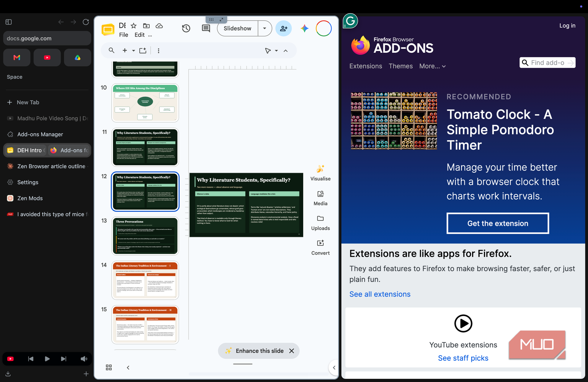This screenshot has width=588, height=382.
Task: Switch to the Zen Mods tab
Action: click(47, 198)
